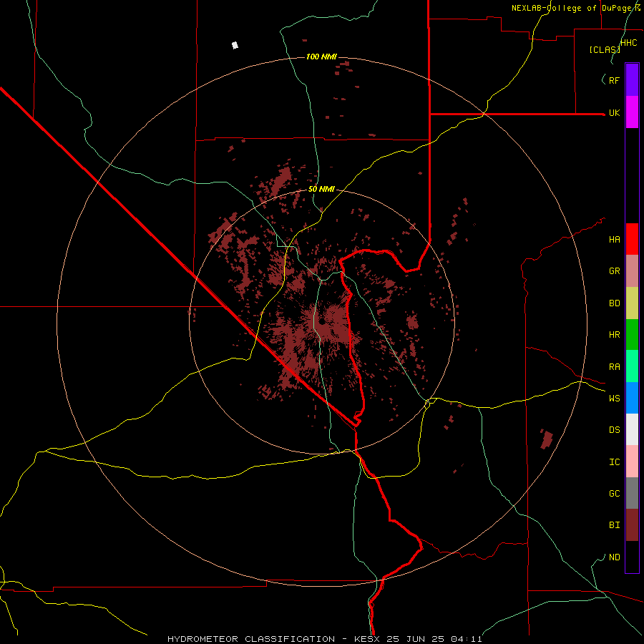Click the HR legend label
Image resolution: width=644 pixels, height=644 pixels.
tap(615, 335)
